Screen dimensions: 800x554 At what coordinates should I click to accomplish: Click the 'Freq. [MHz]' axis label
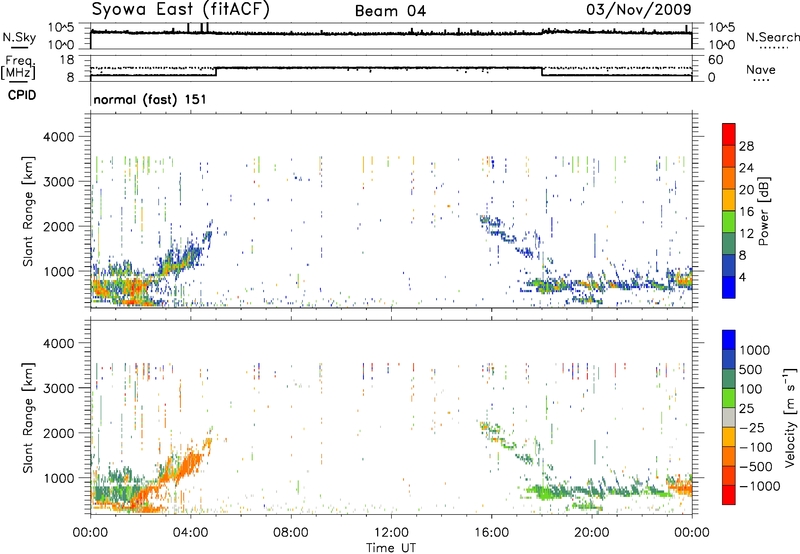pyautogui.click(x=18, y=68)
